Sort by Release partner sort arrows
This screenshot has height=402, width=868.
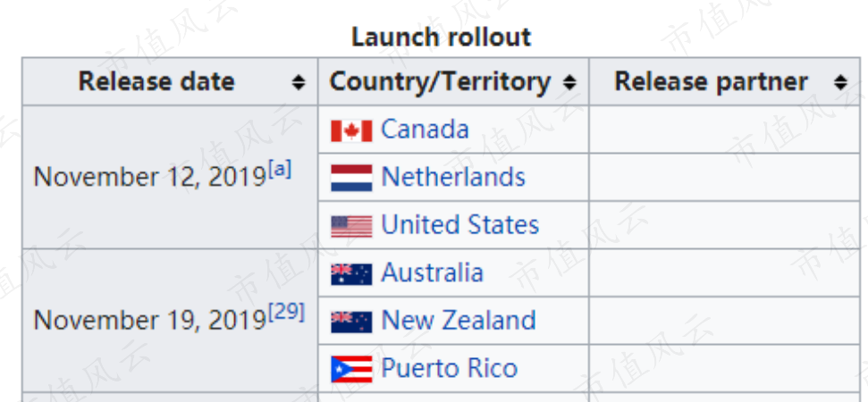(x=840, y=82)
